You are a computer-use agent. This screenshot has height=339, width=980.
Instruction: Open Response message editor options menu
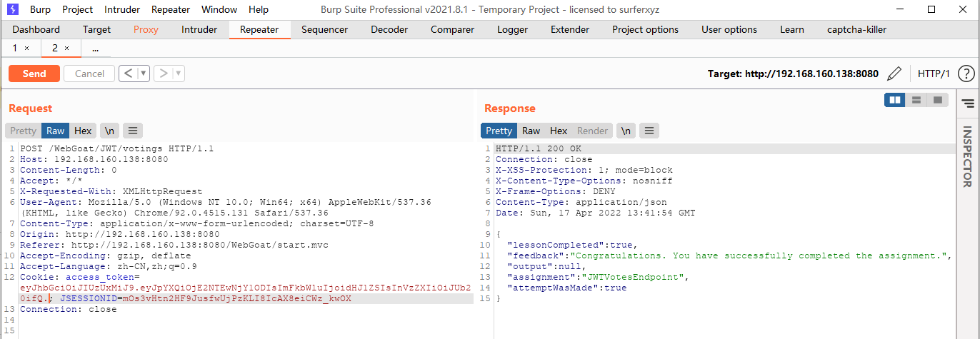(x=649, y=131)
